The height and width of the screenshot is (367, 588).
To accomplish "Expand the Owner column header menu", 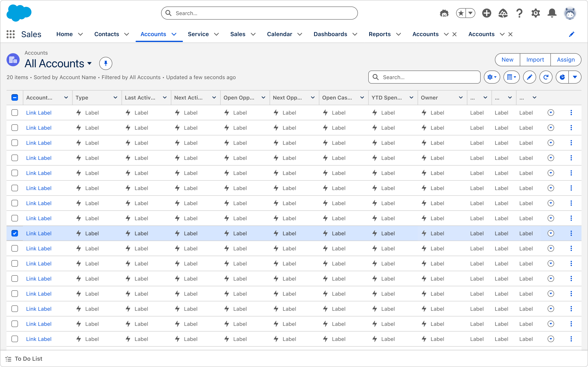I will 460,98.
